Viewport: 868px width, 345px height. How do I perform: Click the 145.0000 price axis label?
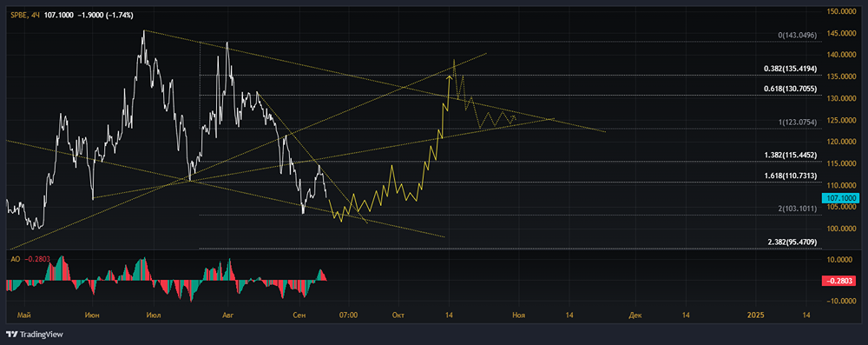point(841,33)
